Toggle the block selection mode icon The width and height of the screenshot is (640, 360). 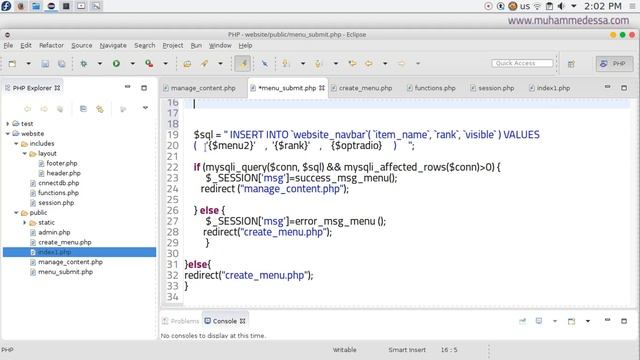pyautogui.click(x=264, y=64)
